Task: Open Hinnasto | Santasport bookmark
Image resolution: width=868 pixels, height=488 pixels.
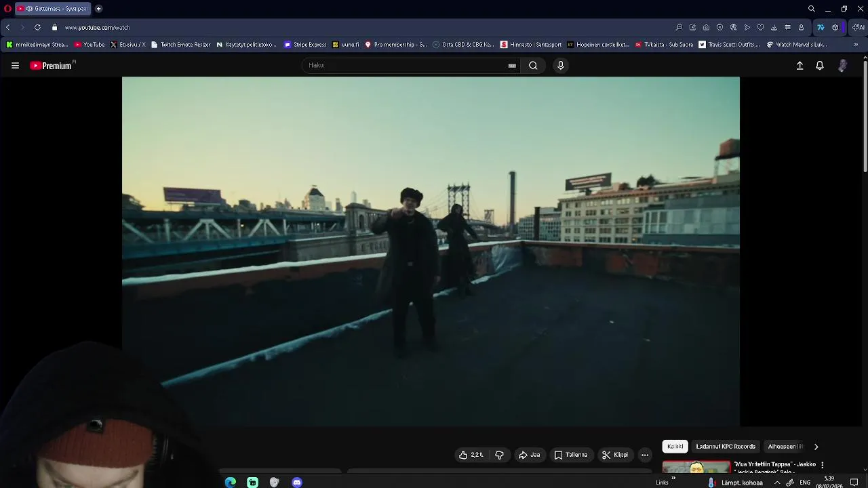Action: (x=531, y=45)
